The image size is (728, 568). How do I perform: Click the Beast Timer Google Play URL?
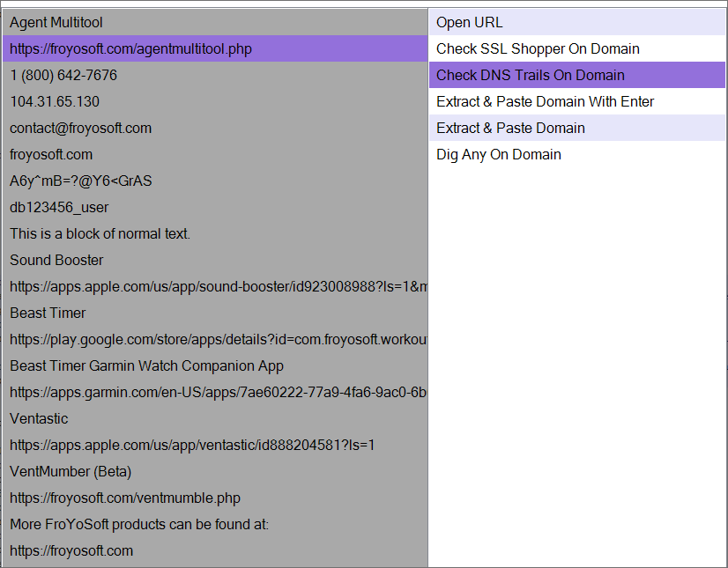click(215, 340)
